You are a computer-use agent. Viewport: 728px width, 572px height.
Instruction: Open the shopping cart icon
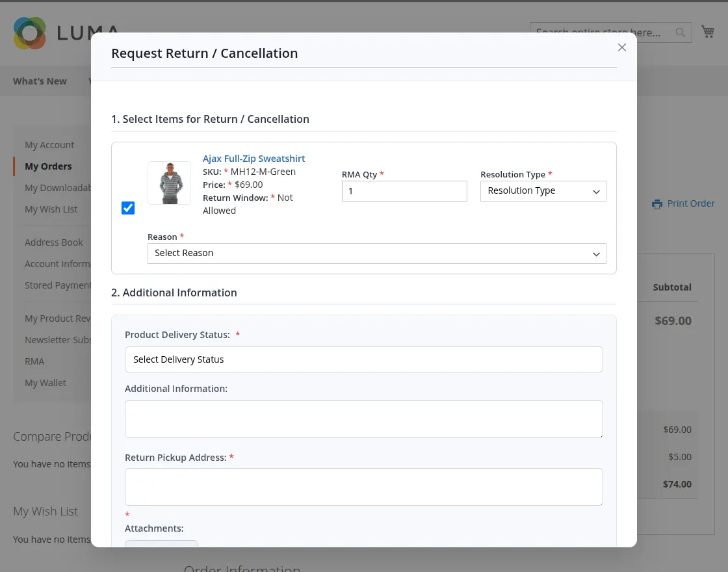tap(708, 32)
